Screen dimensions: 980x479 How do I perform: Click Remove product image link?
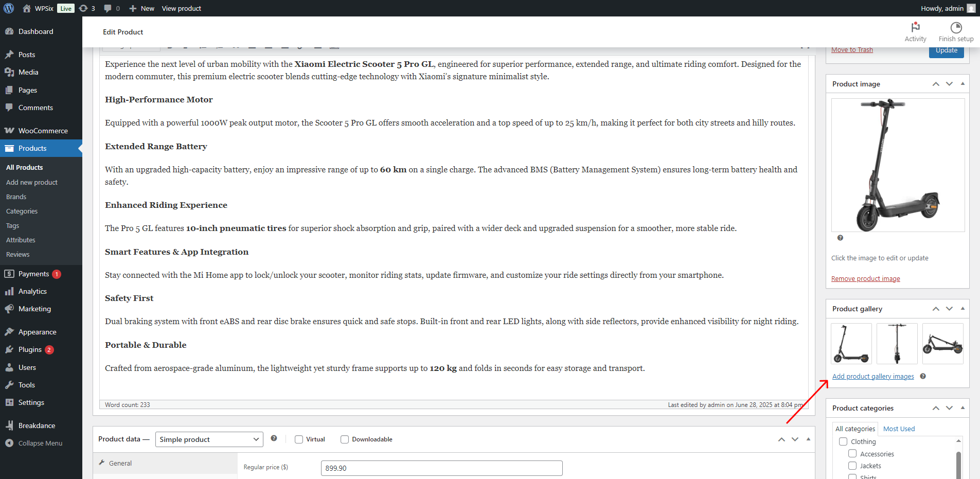coord(866,279)
